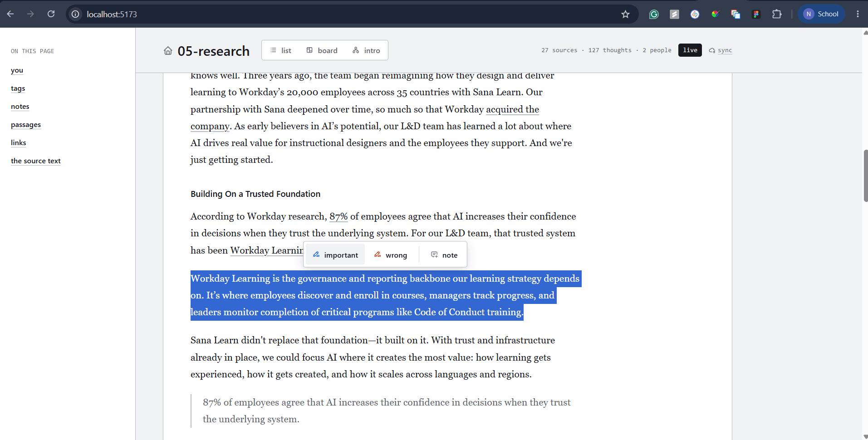
Task: Open the Chrome three-dot menu
Action: (x=858, y=14)
